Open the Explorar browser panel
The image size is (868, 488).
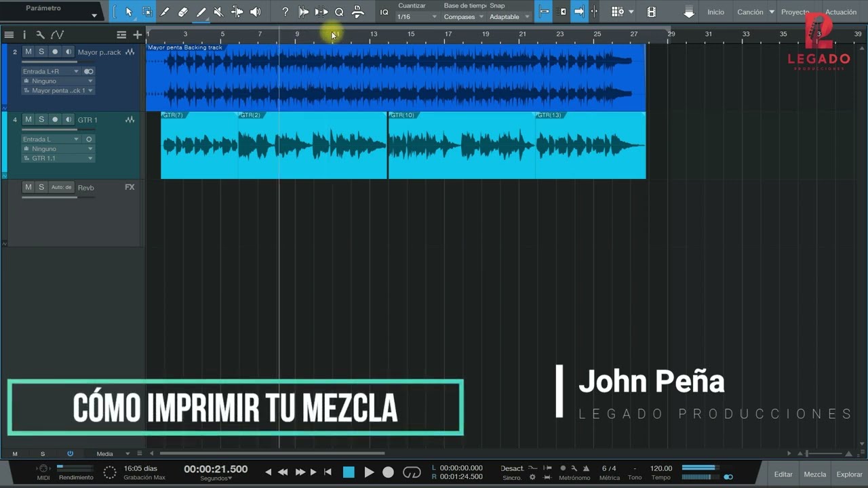tap(850, 474)
